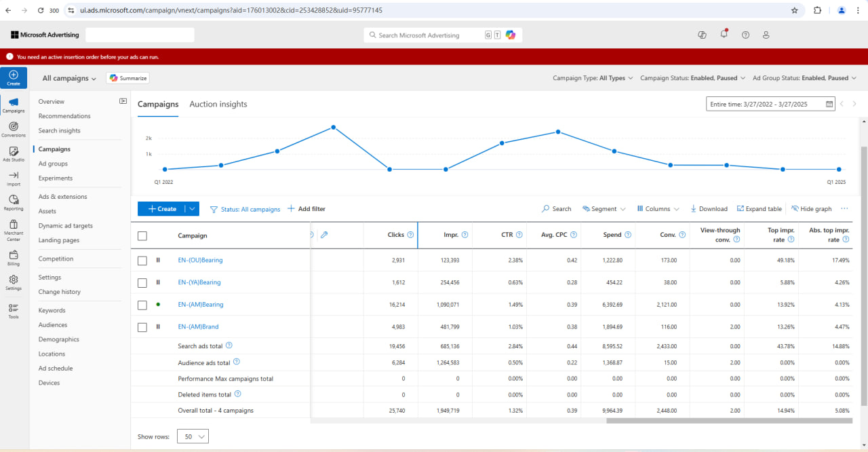Screen dimensions: 868x452
Task: Open the Billing section icon
Action: pyautogui.click(x=14, y=258)
